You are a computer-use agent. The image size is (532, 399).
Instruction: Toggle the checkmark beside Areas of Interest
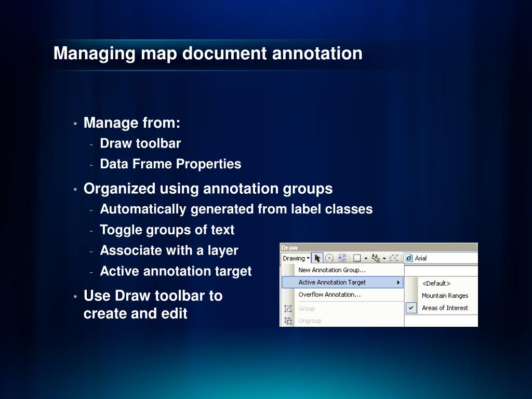coord(411,308)
